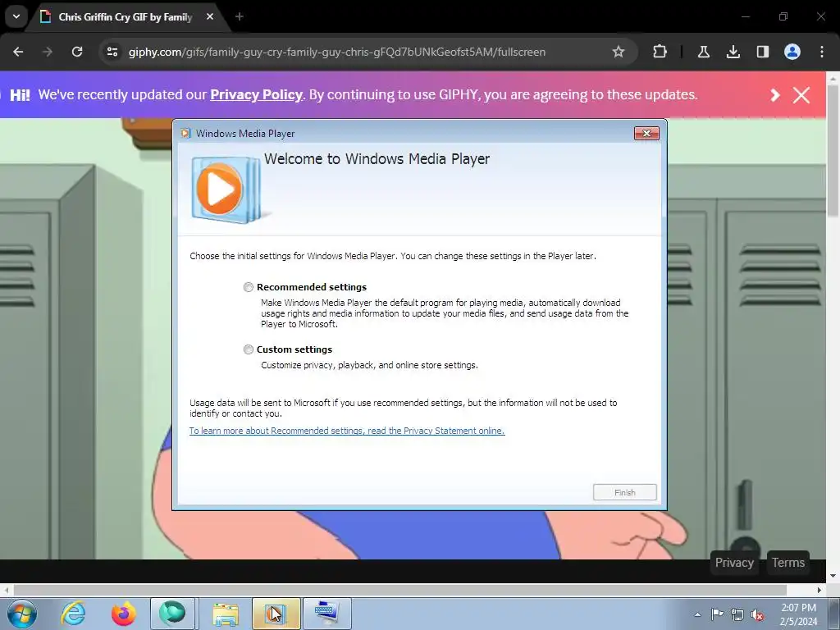
Task: Open Windows Explorer folder in taskbar
Action: point(226,614)
